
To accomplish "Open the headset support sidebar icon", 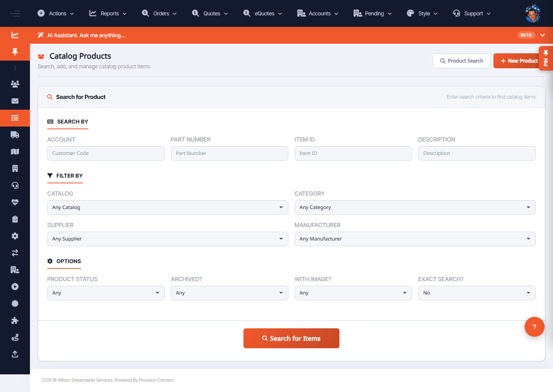I will tap(15, 185).
